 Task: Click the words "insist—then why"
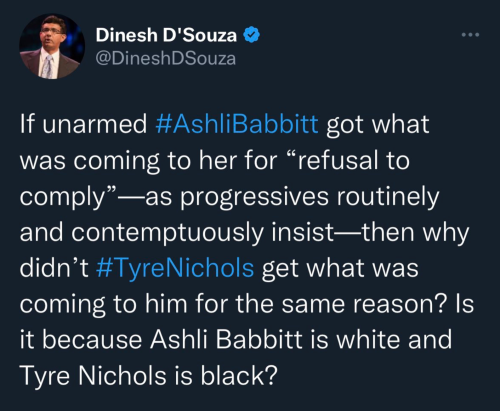pyautogui.click(x=370, y=233)
